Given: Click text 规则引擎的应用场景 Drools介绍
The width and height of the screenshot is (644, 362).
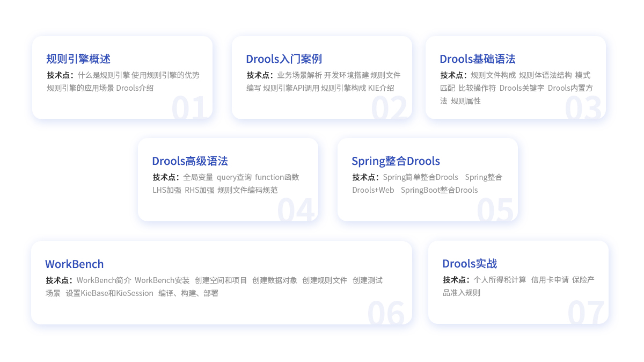Looking at the screenshot, I should coord(100,88).
